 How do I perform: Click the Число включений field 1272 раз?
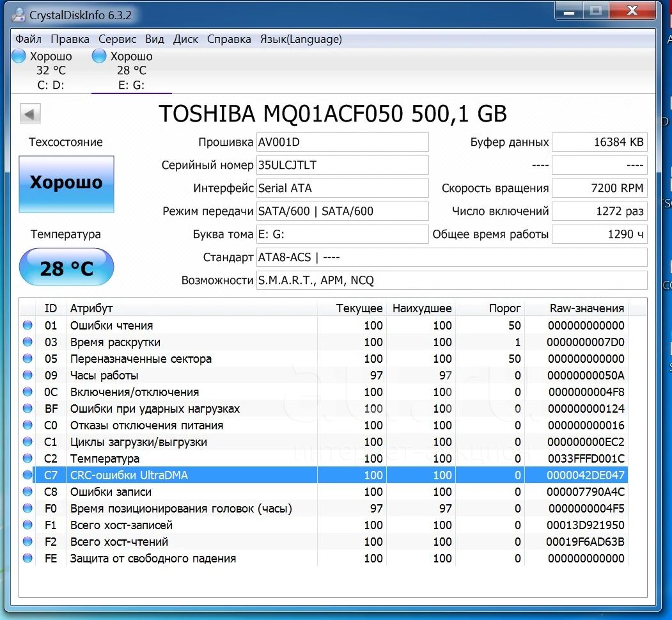600,211
